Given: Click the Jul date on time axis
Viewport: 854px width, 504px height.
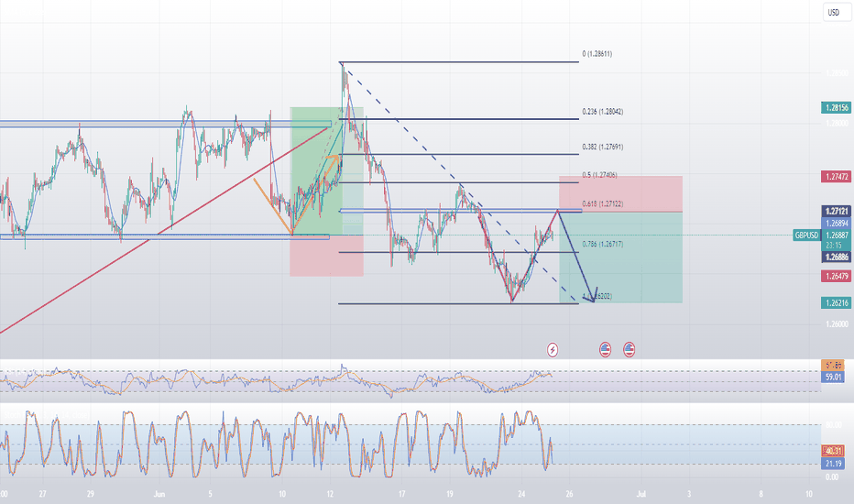Looking at the screenshot, I should (x=641, y=494).
